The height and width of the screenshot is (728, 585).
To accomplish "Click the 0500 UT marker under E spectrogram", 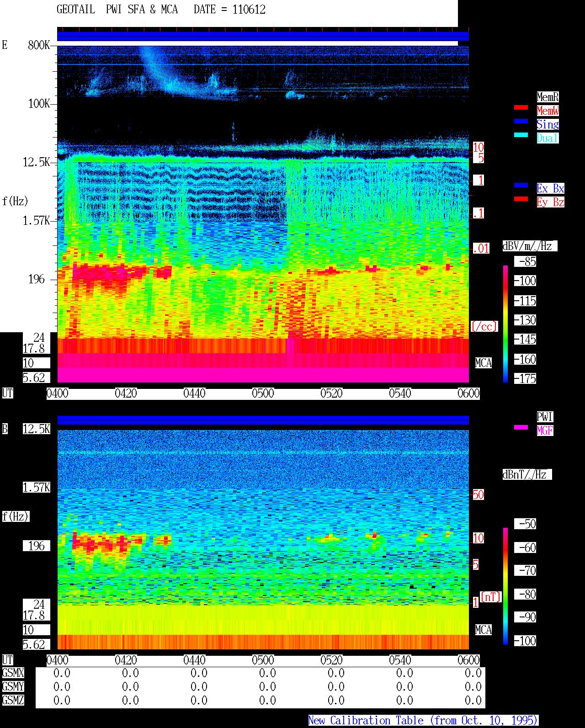I will (263, 393).
